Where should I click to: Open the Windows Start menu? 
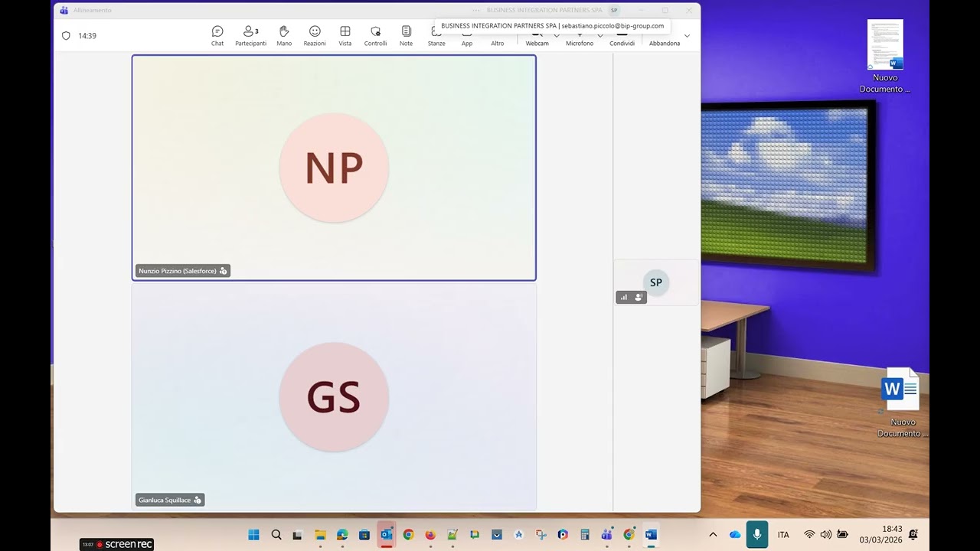coord(253,534)
